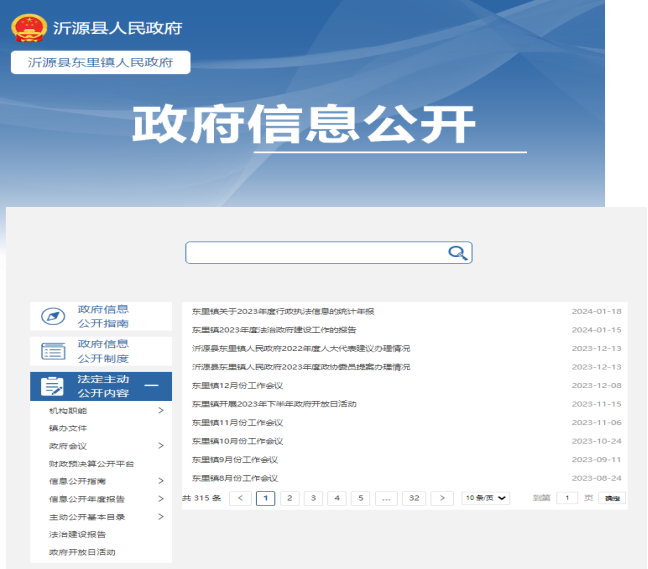This screenshot has height=569, width=648.
Task: Click the national emblem logo
Action: point(29,27)
